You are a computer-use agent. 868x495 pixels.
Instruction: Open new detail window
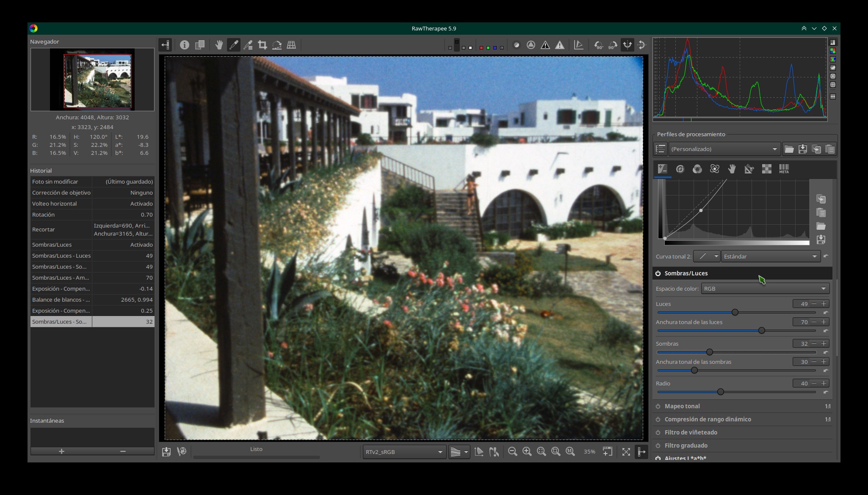[x=607, y=452]
